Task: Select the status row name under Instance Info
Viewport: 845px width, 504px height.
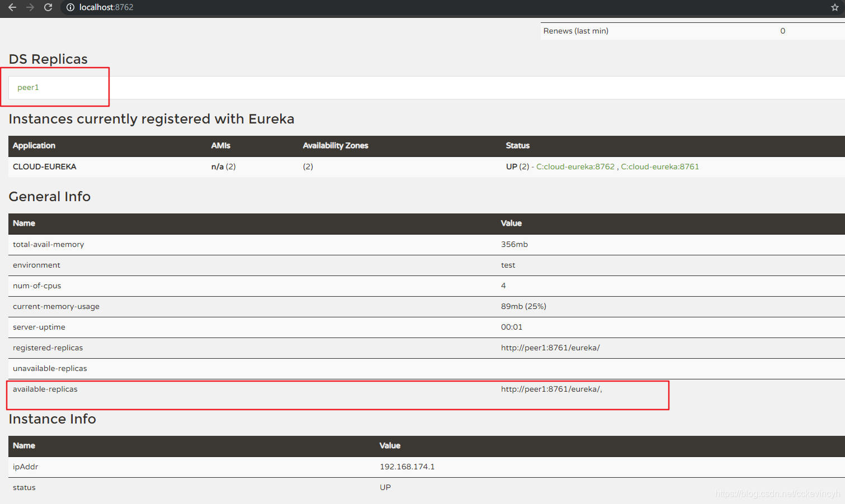Action: [x=24, y=487]
